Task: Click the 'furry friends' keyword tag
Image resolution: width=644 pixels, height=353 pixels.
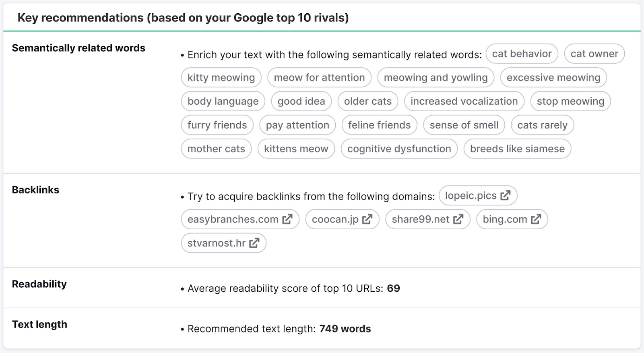Action: (217, 125)
